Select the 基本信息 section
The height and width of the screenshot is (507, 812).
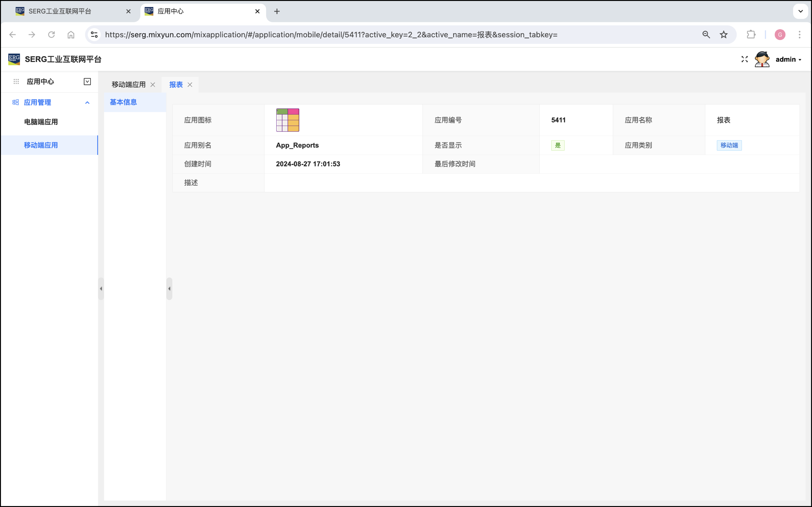(x=123, y=102)
